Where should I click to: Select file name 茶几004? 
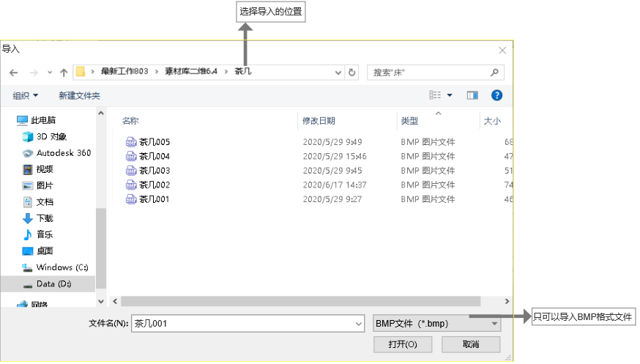pyautogui.click(x=155, y=156)
